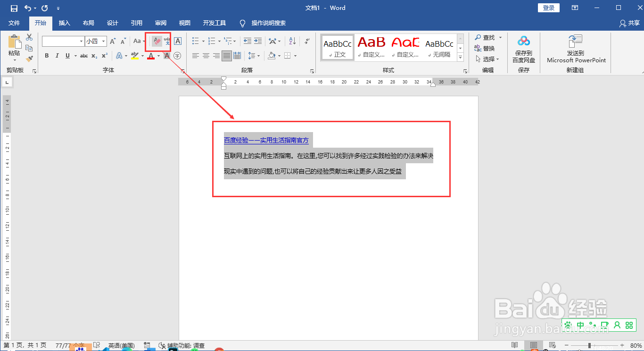Toggle strikethrough (abc) formatting
The image size is (644, 351).
84,56
